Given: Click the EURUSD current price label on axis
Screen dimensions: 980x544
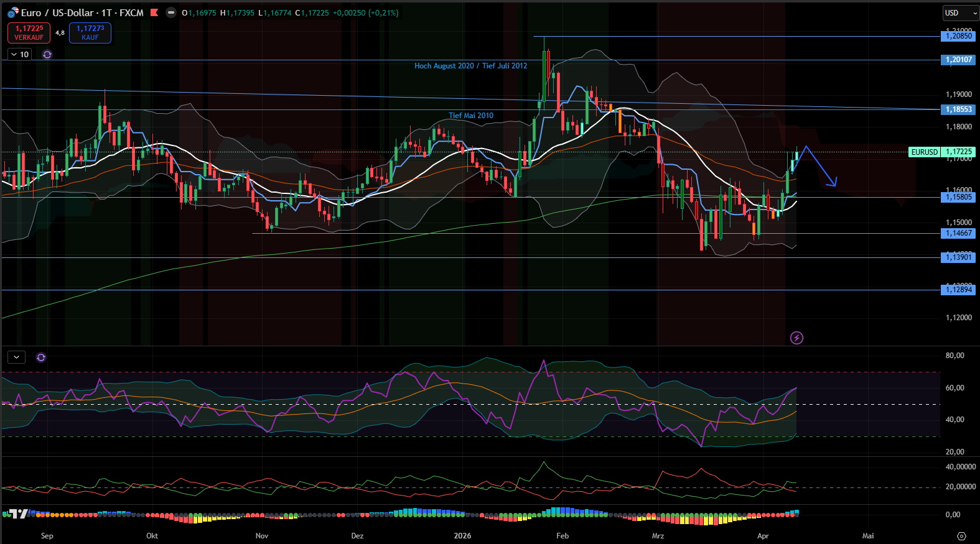Looking at the screenshot, I should [924, 152].
